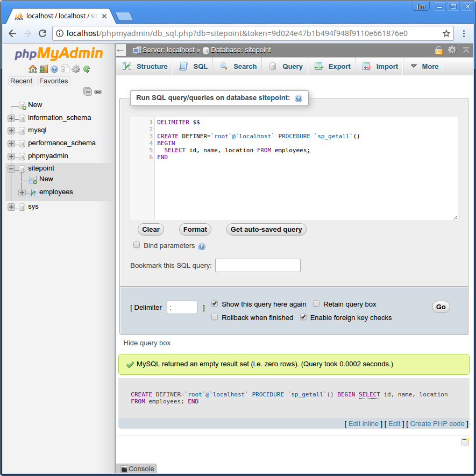The width and height of the screenshot is (476, 476).
Task: Collapse the top bar with chevron icon
Action: click(x=466, y=49)
